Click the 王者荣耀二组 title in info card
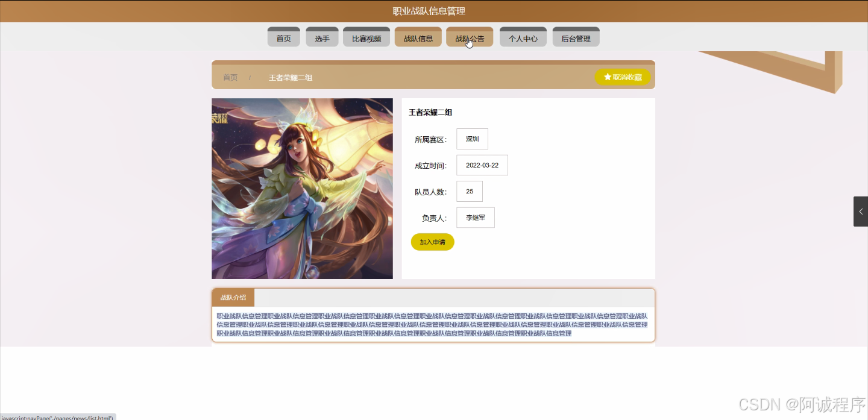The width and height of the screenshot is (868, 420). 430,112
